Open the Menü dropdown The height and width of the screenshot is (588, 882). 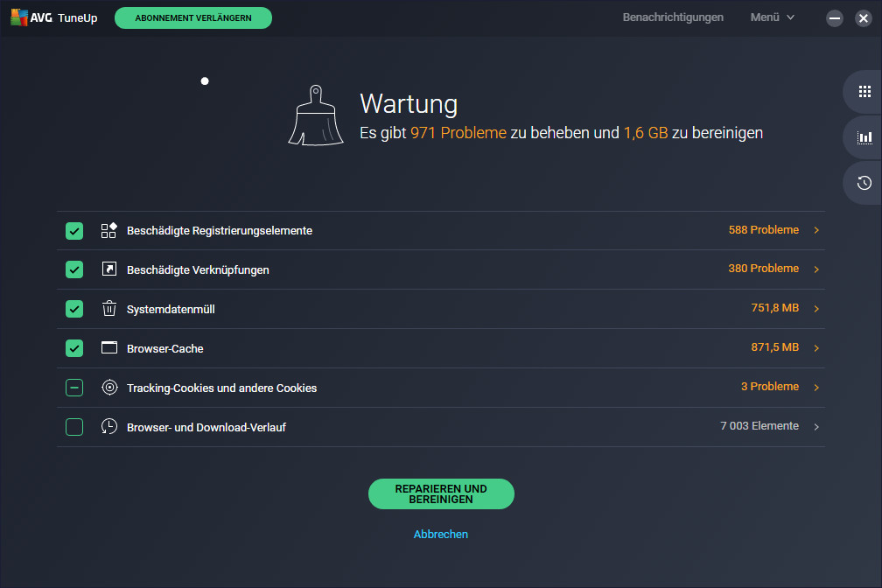click(772, 17)
